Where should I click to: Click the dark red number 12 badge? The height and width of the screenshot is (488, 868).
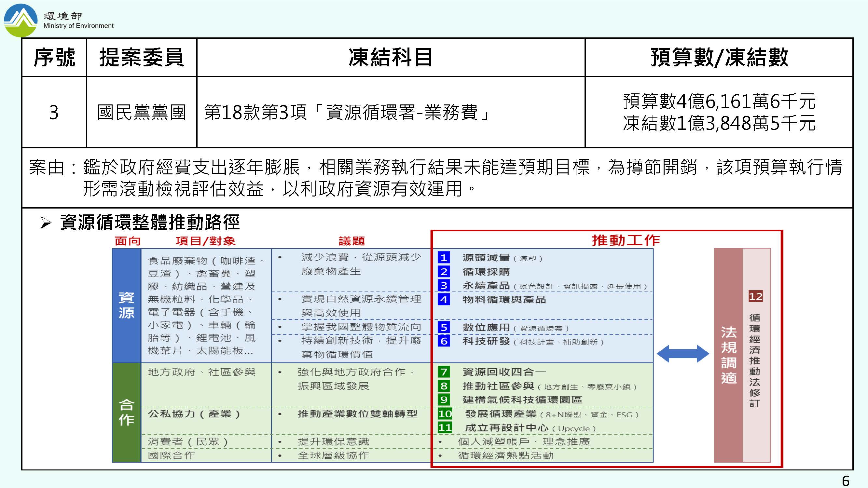pos(755,296)
